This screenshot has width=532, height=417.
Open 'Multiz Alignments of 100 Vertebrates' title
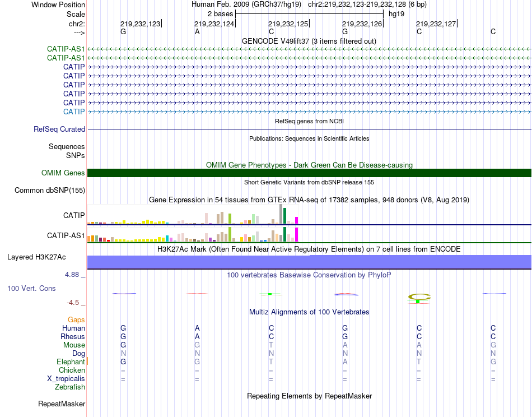point(309,312)
